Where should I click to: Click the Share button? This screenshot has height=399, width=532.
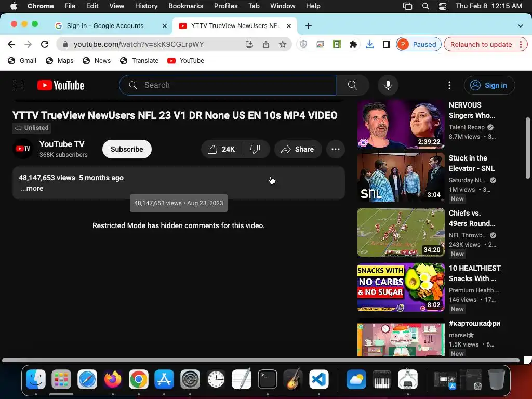click(x=298, y=149)
